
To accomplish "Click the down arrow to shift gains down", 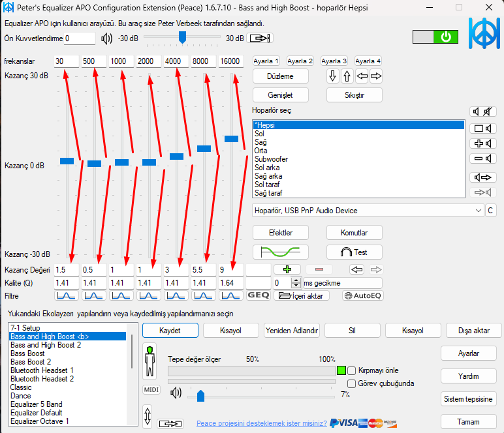I will [x=333, y=76].
